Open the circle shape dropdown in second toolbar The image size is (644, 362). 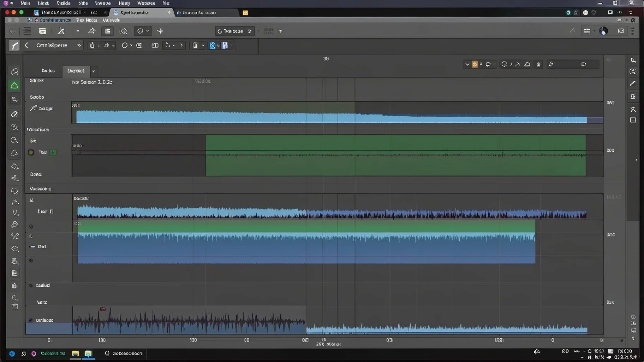pos(131,45)
